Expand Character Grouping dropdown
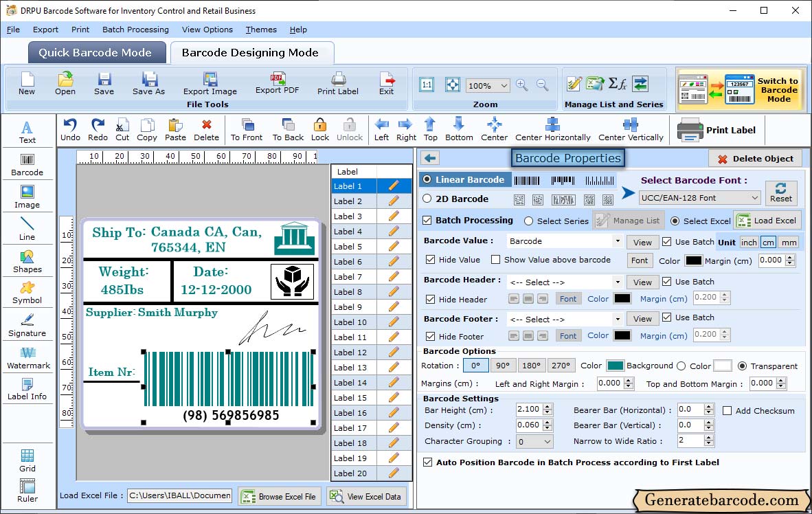 [547, 442]
